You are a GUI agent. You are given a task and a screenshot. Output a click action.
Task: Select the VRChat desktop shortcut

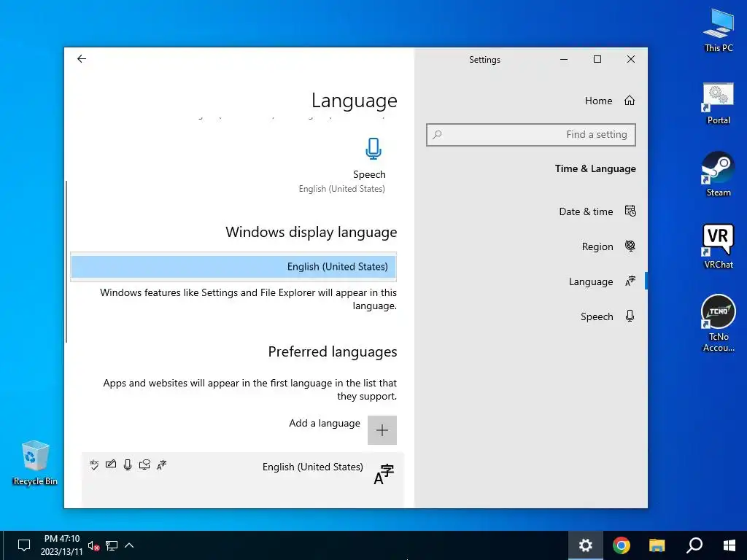pyautogui.click(x=719, y=246)
